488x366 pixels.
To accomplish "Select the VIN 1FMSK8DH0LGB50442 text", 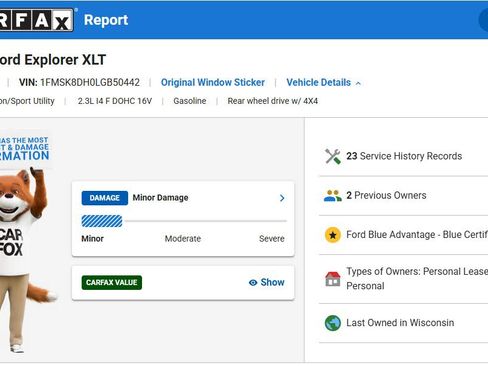I will point(79,82).
